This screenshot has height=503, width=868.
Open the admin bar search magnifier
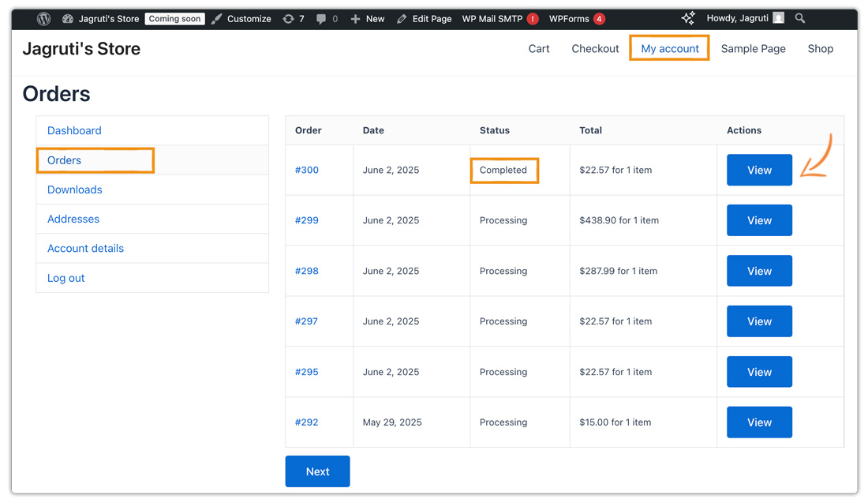point(800,18)
